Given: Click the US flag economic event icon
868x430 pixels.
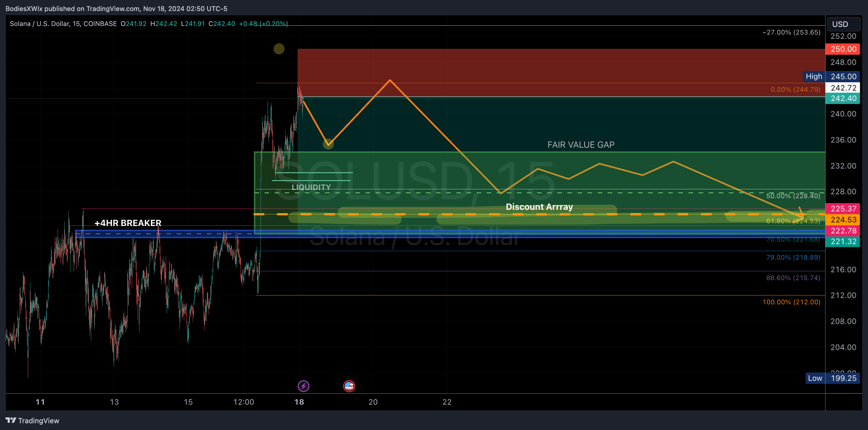Looking at the screenshot, I should 349,386.
